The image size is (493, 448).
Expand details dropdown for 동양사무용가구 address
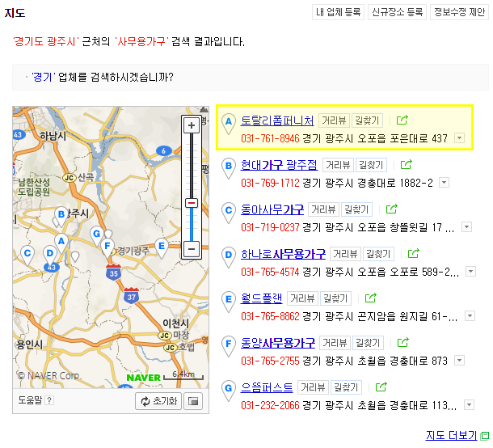(460, 360)
